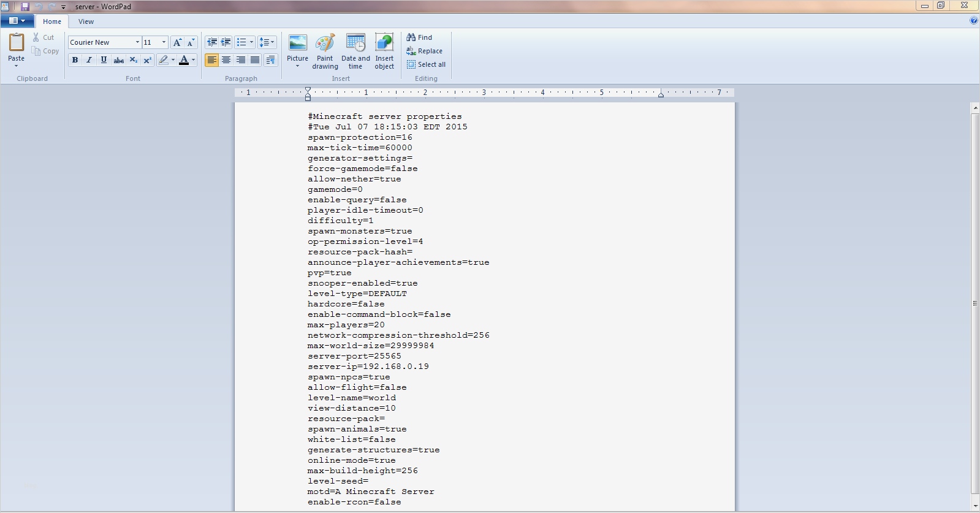Screen dimensions: 980x513
Task: Click the Shrink font icon
Action: (191, 42)
